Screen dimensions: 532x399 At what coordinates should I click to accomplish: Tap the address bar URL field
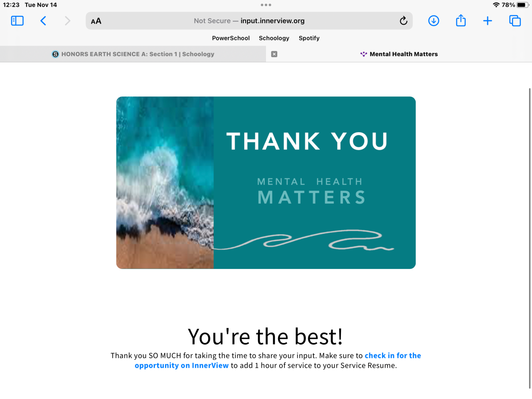[x=249, y=21]
